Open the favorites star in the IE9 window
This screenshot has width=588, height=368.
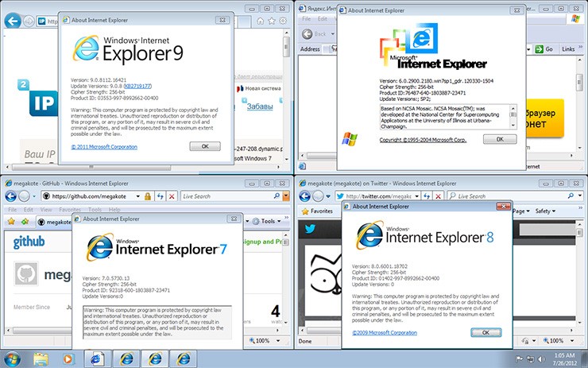[x=272, y=21]
